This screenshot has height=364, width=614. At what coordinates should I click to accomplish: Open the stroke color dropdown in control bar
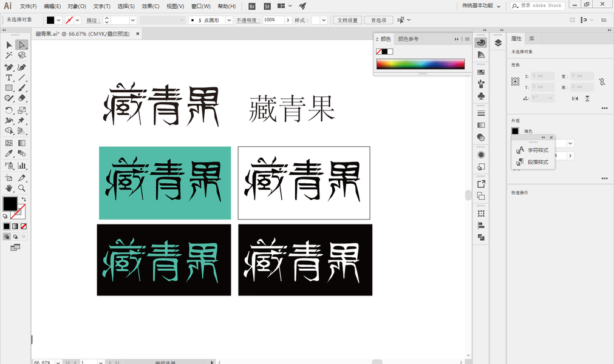[78, 20]
